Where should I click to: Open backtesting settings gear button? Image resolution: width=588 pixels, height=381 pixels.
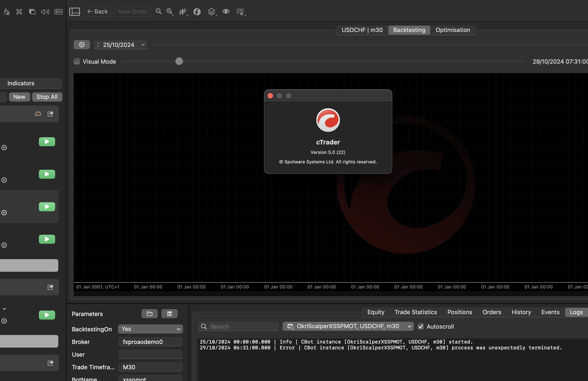[x=82, y=45]
